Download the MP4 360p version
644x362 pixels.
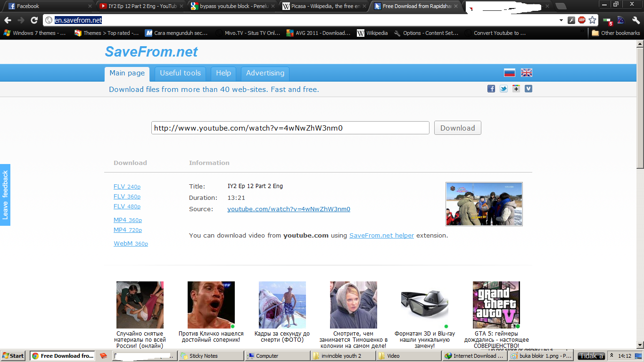(x=128, y=220)
